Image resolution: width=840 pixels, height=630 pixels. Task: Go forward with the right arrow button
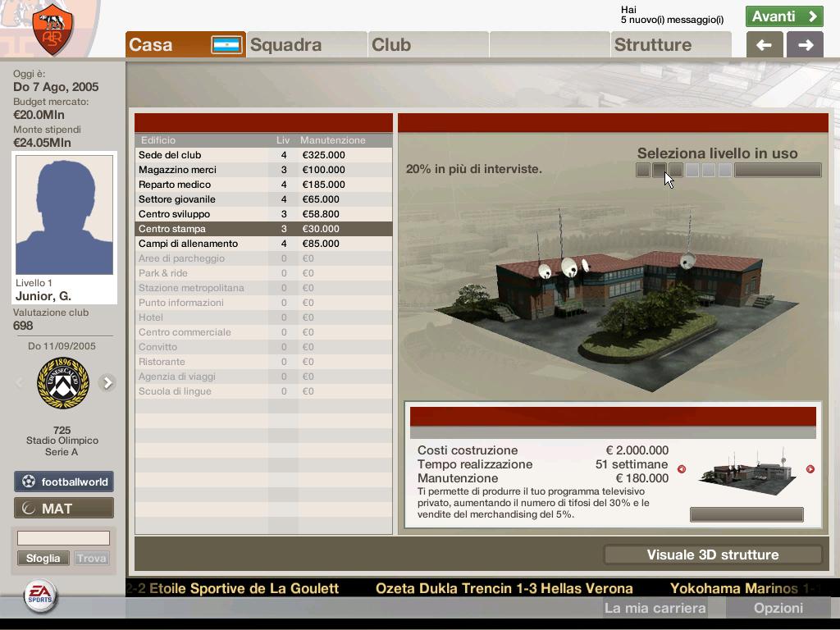point(806,45)
